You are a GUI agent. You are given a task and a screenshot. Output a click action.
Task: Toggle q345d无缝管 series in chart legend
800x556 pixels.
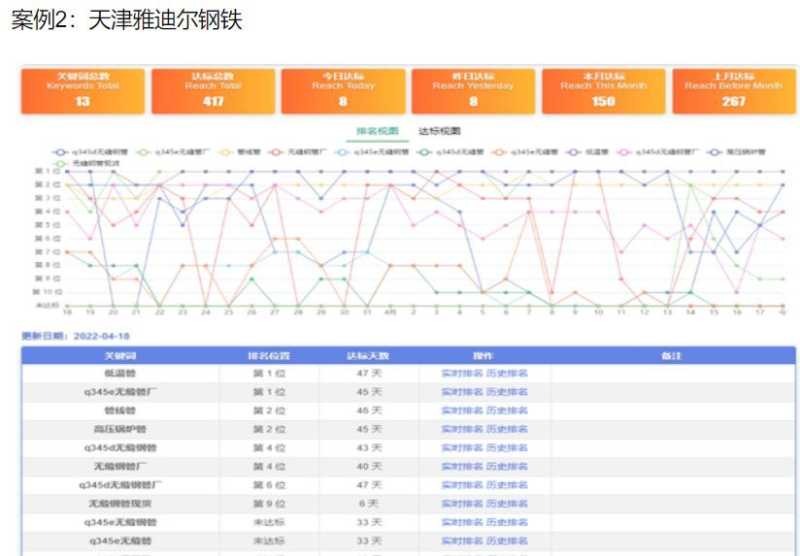click(x=449, y=152)
